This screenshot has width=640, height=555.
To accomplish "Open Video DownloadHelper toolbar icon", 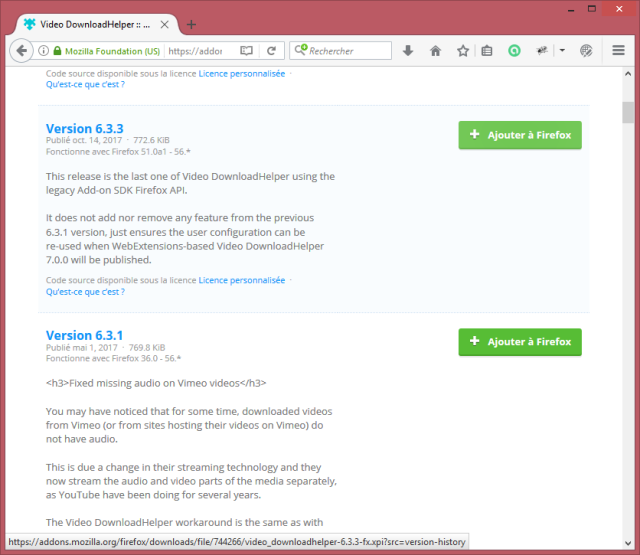I will 542,51.
